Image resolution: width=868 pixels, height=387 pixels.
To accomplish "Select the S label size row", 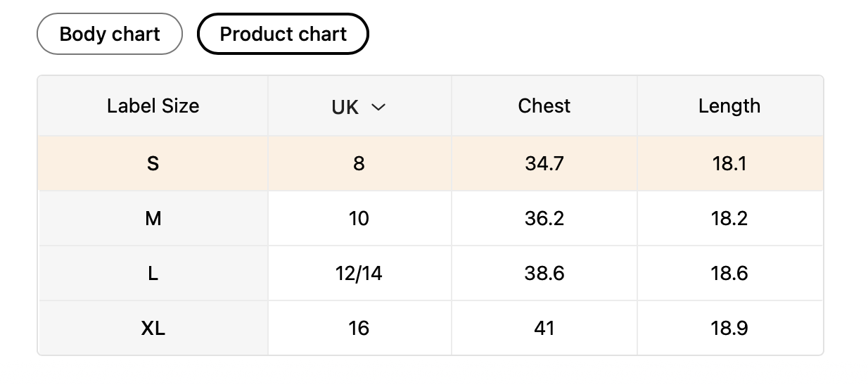I will [153, 163].
